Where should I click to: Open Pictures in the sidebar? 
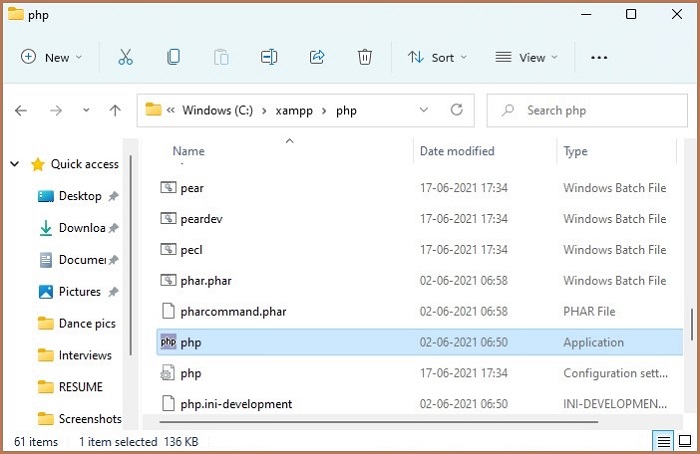79,292
